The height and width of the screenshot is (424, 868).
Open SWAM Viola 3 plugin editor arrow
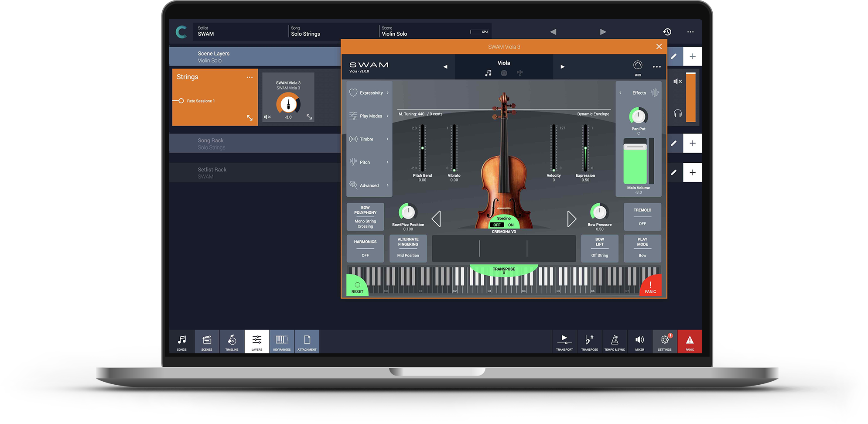coord(309,117)
